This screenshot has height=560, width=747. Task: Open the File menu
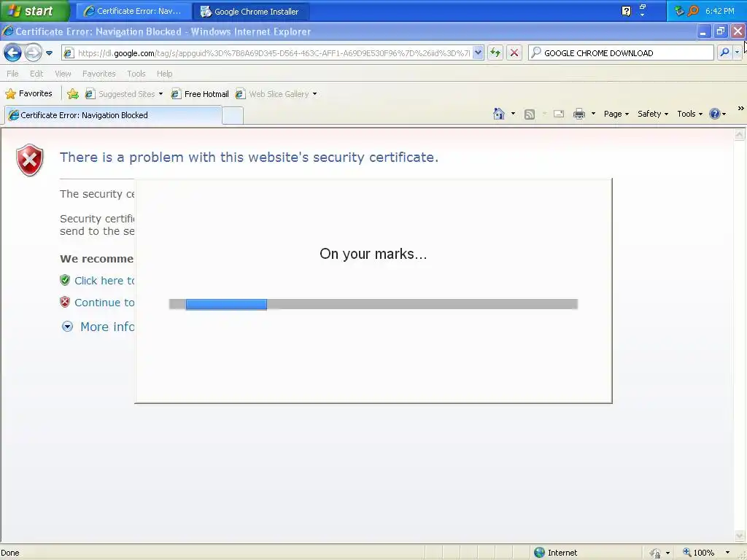[12, 74]
